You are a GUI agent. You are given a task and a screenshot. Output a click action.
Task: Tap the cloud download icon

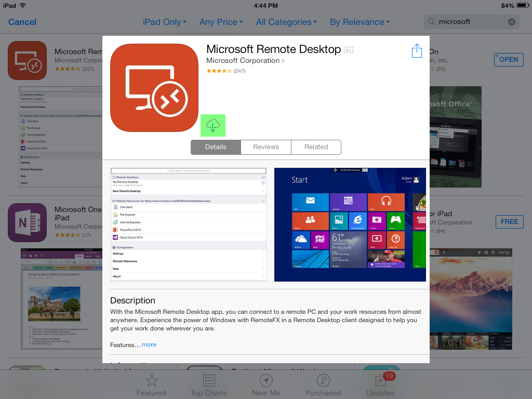tap(213, 125)
